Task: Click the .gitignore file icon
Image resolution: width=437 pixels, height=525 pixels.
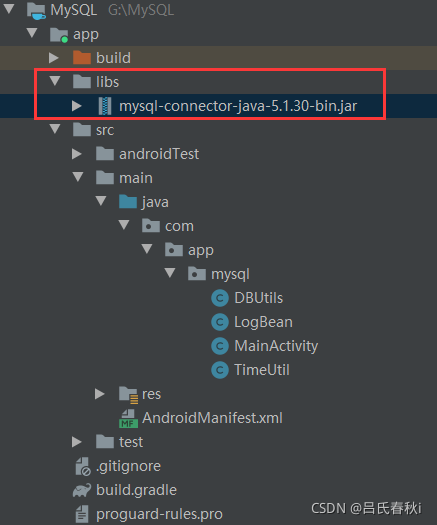Action: (x=83, y=466)
